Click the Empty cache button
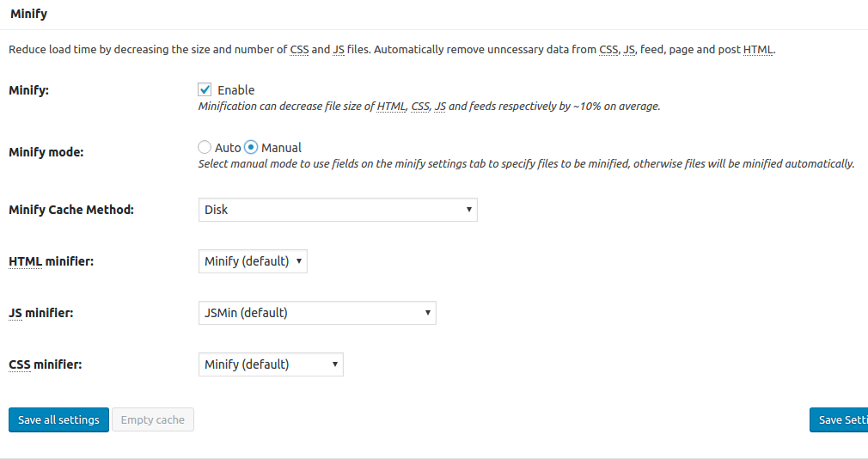868x459 pixels. (x=153, y=419)
